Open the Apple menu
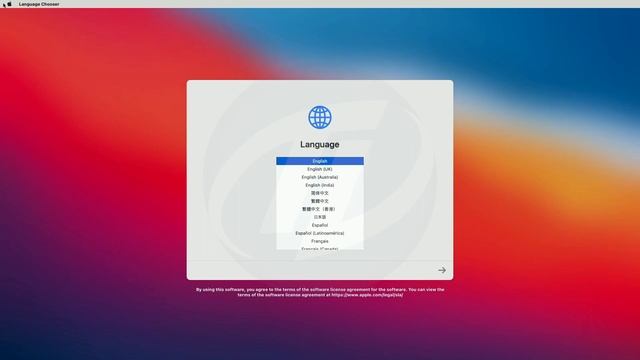This screenshot has height=360, width=640. [x=9, y=4]
